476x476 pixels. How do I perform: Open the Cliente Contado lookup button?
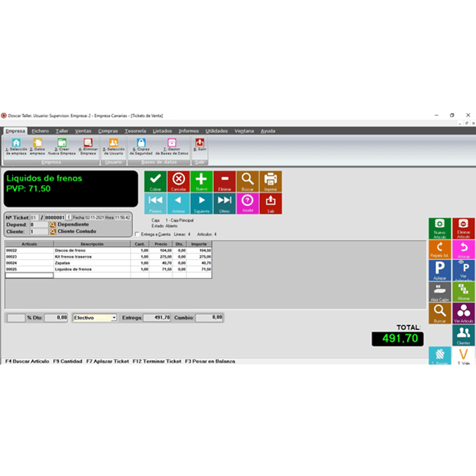53,232
